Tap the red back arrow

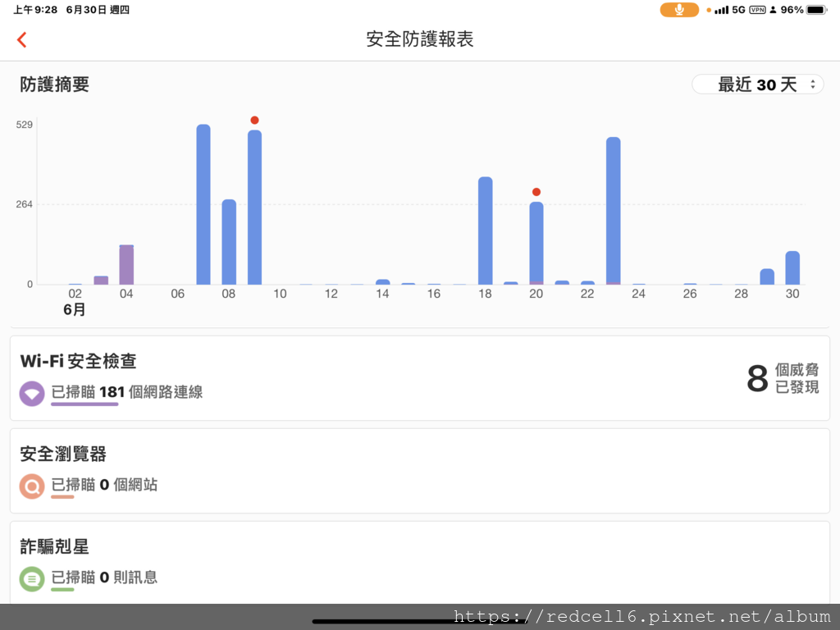click(22, 39)
